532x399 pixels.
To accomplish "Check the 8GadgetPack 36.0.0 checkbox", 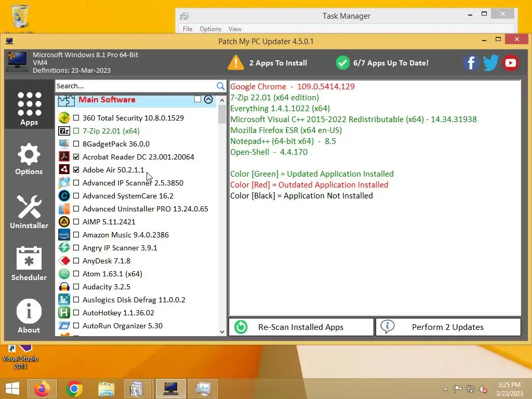I will [x=76, y=144].
